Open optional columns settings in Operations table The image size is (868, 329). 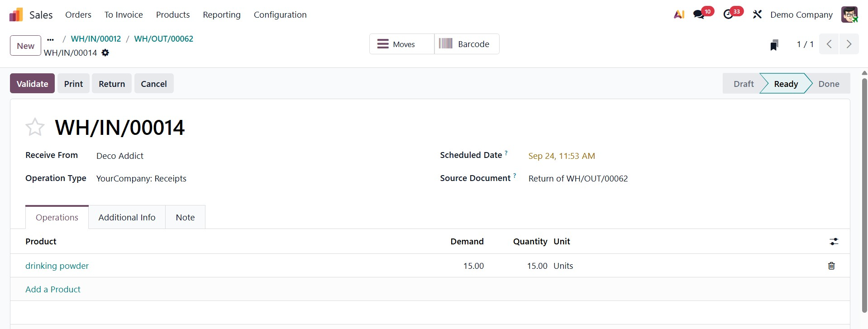[834, 242]
